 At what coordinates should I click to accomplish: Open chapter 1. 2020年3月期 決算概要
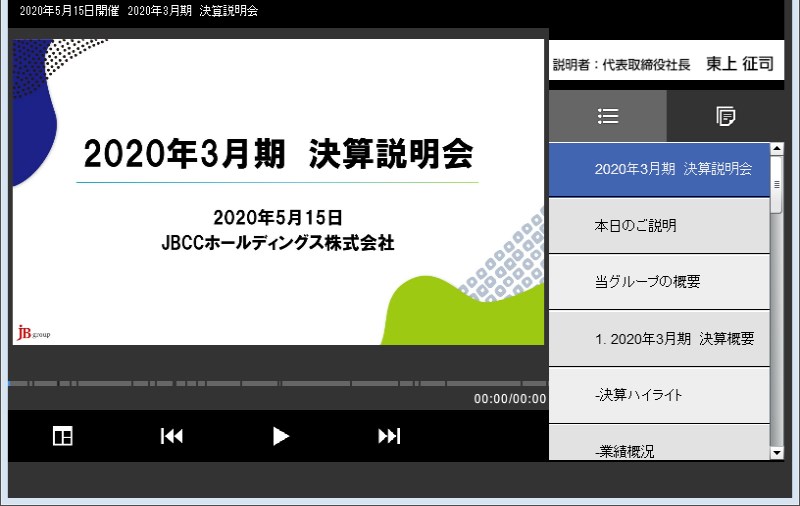coord(659,338)
